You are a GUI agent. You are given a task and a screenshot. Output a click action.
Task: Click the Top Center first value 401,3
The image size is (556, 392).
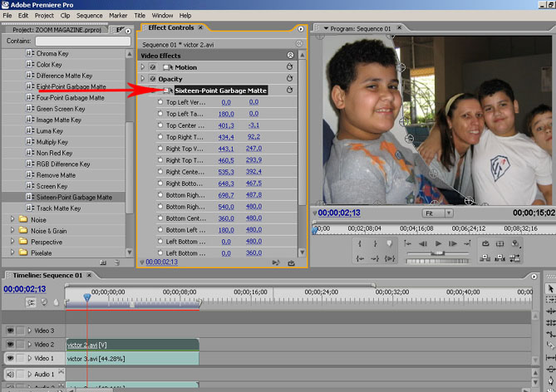pyautogui.click(x=225, y=125)
